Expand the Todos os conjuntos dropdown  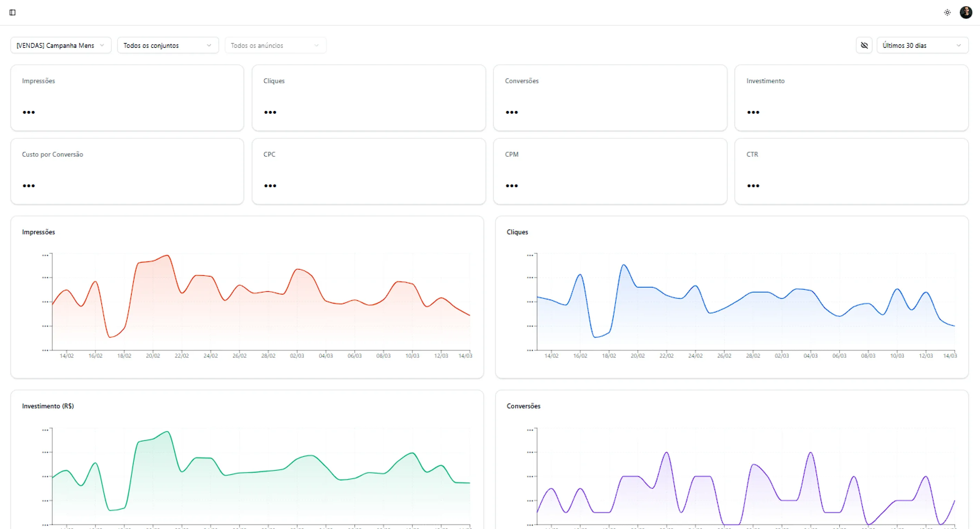click(168, 45)
